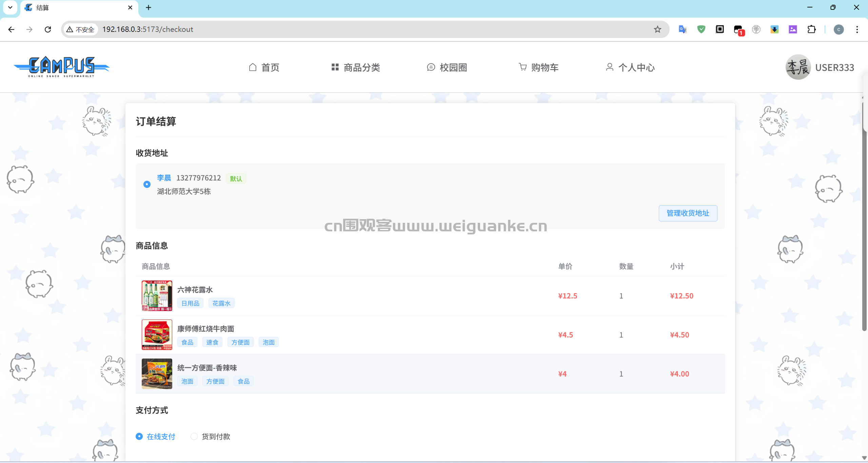Go to 商品分类 in navigation
Image resolution: width=868 pixels, height=463 pixels.
[x=356, y=67]
